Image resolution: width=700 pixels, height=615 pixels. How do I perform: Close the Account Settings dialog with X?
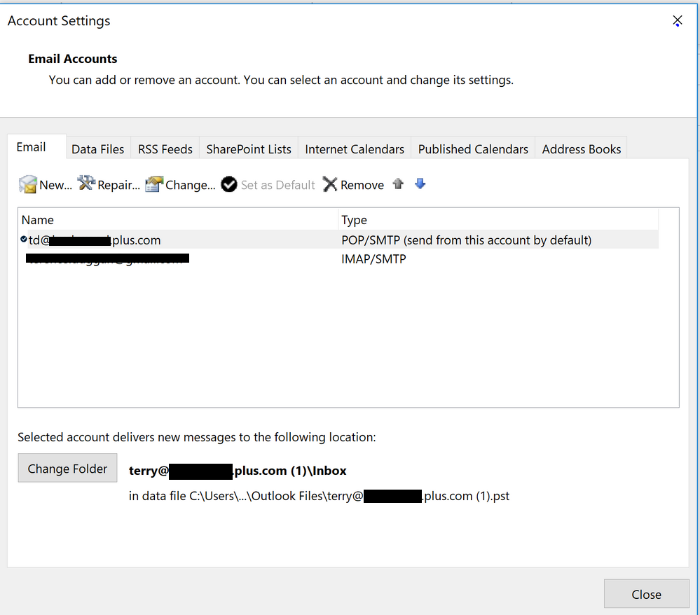pyautogui.click(x=678, y=21)
